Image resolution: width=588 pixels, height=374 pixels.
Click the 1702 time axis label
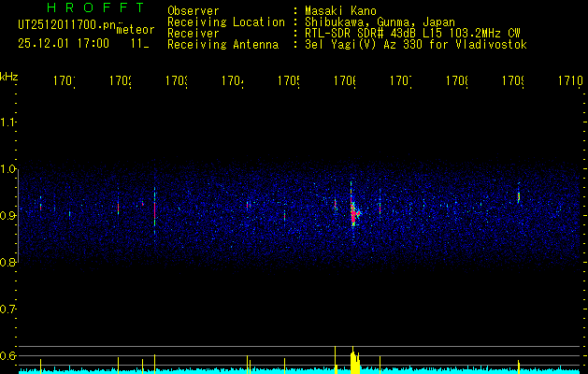121,80
